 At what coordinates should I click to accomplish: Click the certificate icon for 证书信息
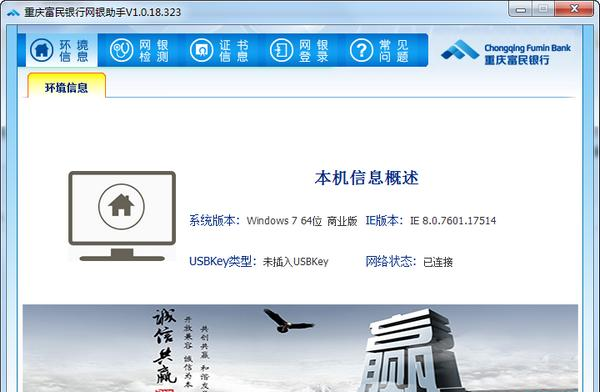201,50
